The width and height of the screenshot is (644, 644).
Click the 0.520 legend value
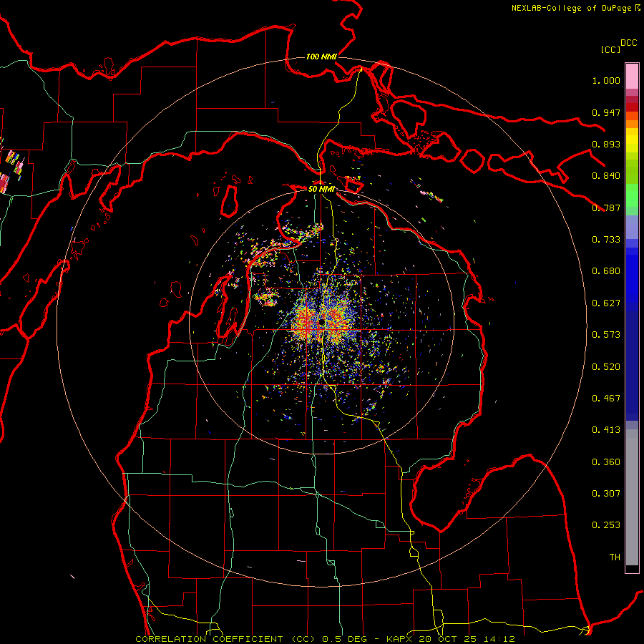tap(606, 367)
